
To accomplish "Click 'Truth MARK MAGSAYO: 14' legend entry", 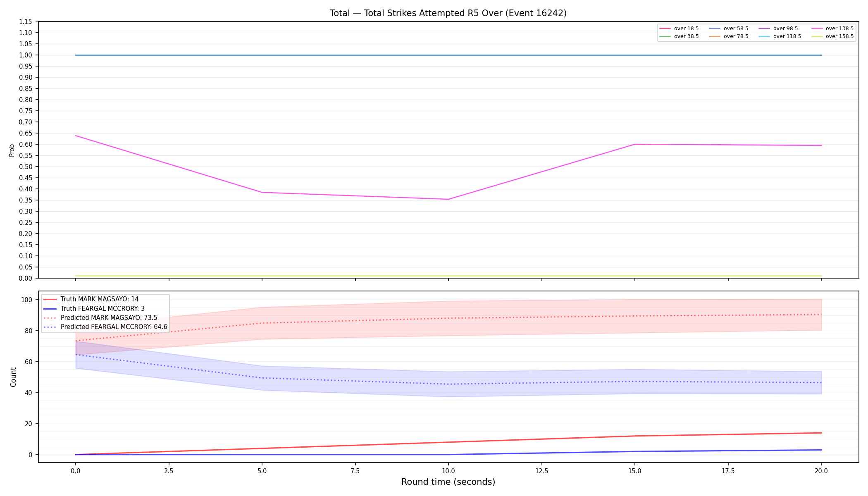I will coord(91,299).
